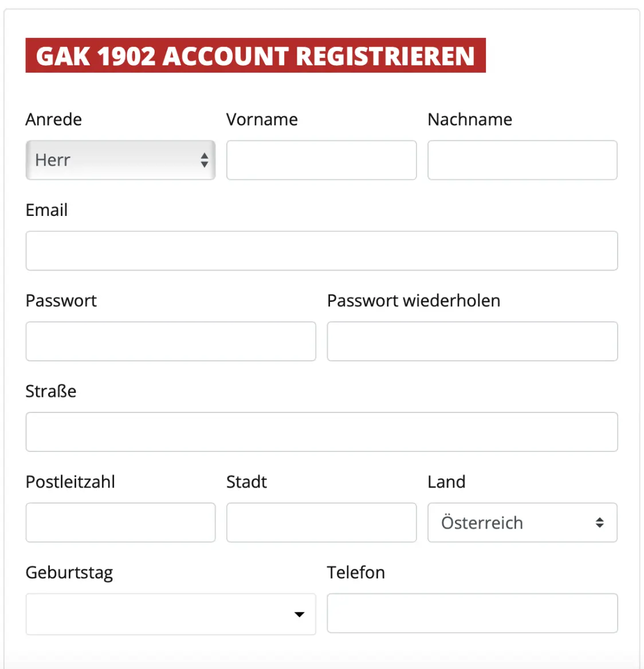Click the Straße label
The height and width of the screenshot is (669, 644).
pos(51,391)
